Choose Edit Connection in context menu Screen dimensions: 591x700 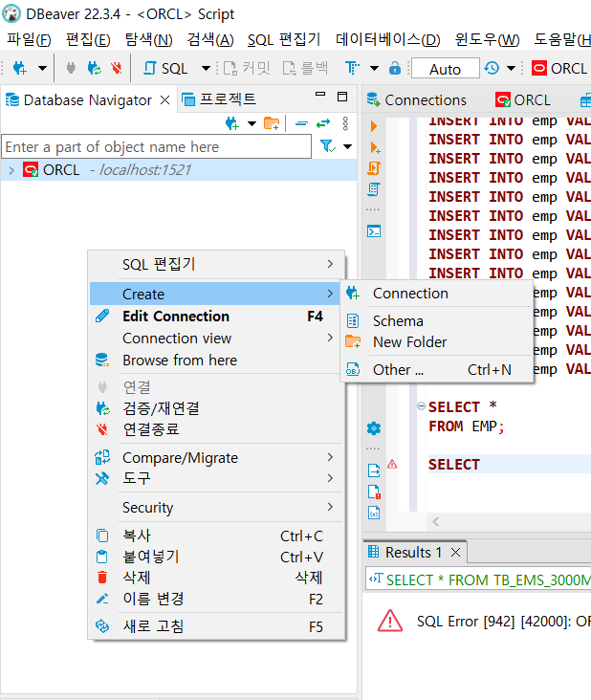pos(217,317)
